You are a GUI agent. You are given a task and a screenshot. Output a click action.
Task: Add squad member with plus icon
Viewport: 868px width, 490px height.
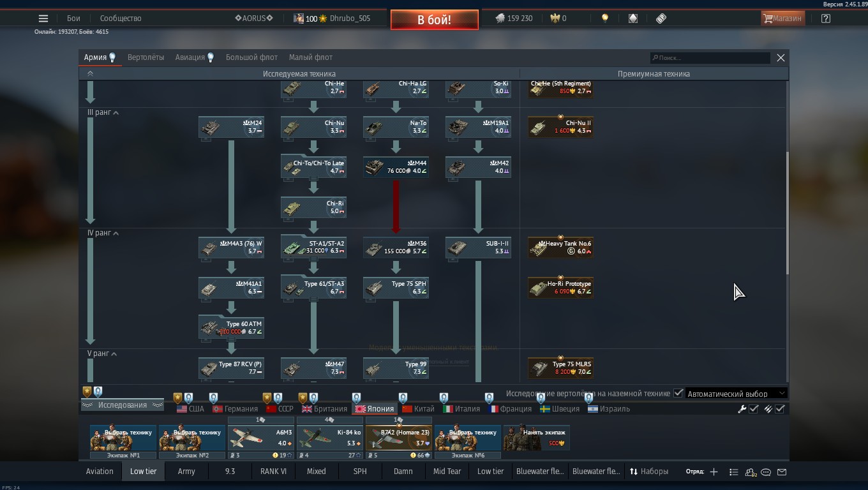[714, 472]
